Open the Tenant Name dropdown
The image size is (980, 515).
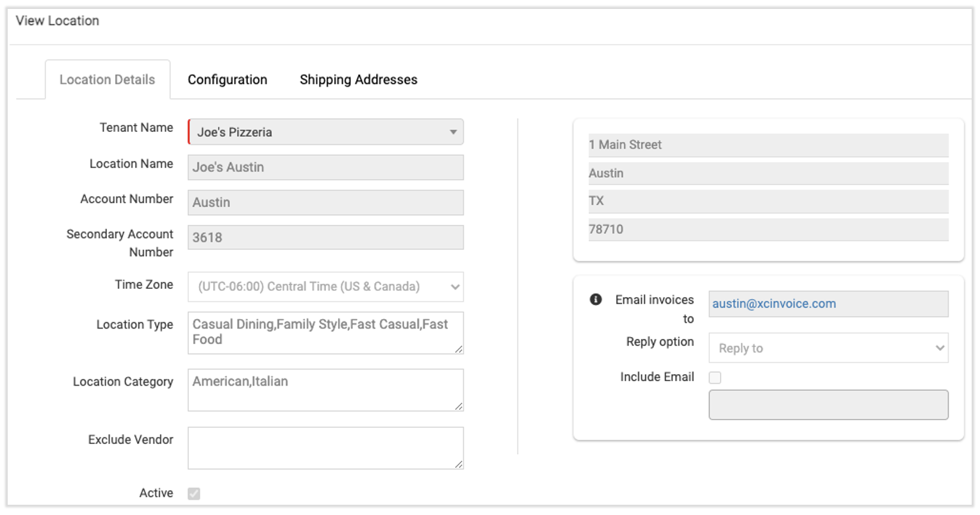(x=325, y=132)
